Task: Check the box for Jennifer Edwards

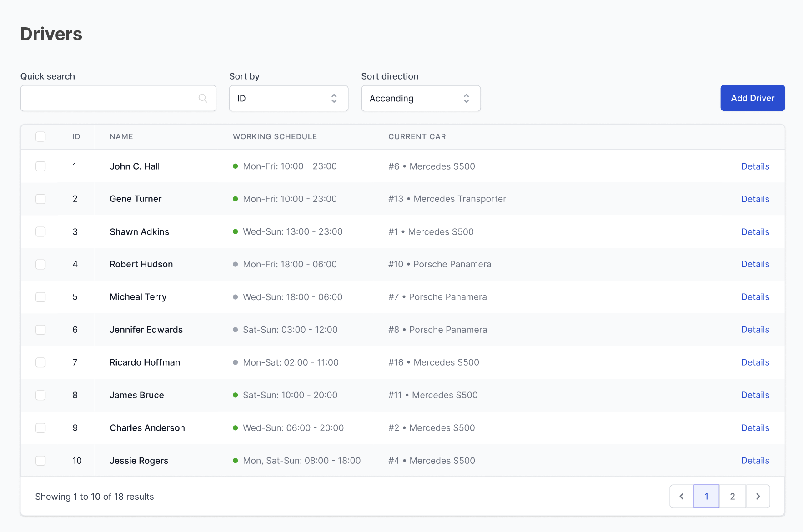Action: [x=40, y=330]
